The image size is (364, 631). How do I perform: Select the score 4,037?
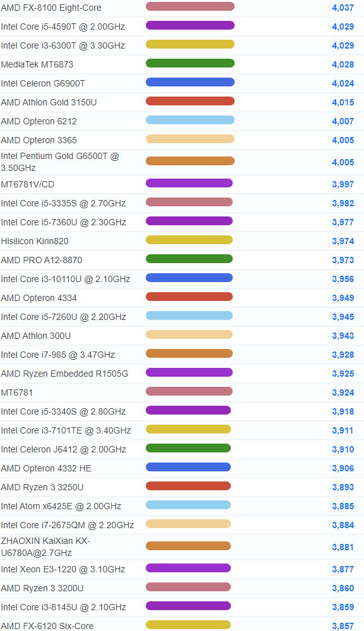343,8
